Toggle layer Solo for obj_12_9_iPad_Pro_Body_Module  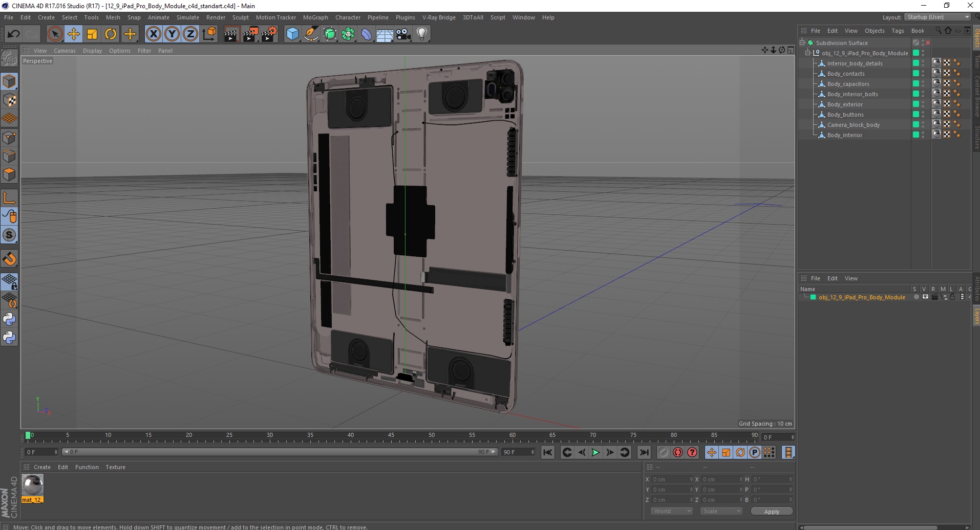pyautogui.click(x=916, y=297)
